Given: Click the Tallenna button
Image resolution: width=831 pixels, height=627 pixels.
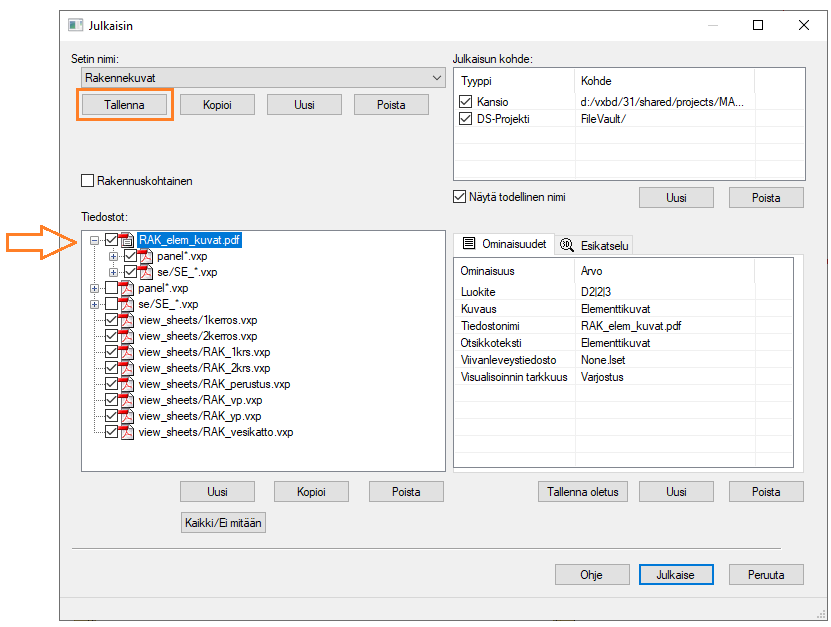Looking at the screenshot, I should click(x=125, y=105).
